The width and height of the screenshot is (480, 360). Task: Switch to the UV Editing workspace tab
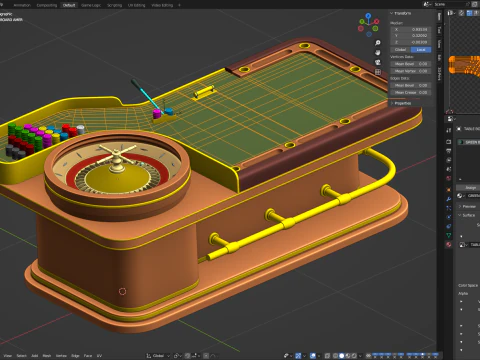pos(137,5)
